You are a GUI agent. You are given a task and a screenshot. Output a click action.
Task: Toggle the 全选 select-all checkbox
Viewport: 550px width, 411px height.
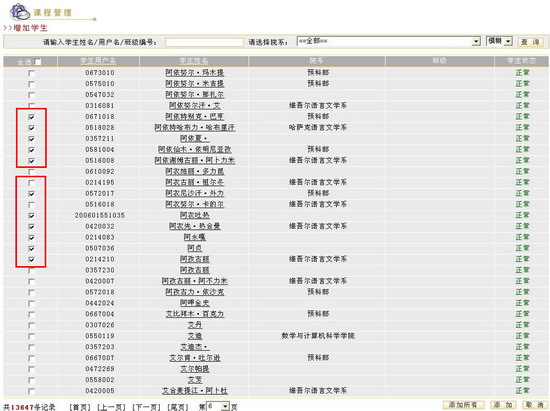(x=38, y=62)
